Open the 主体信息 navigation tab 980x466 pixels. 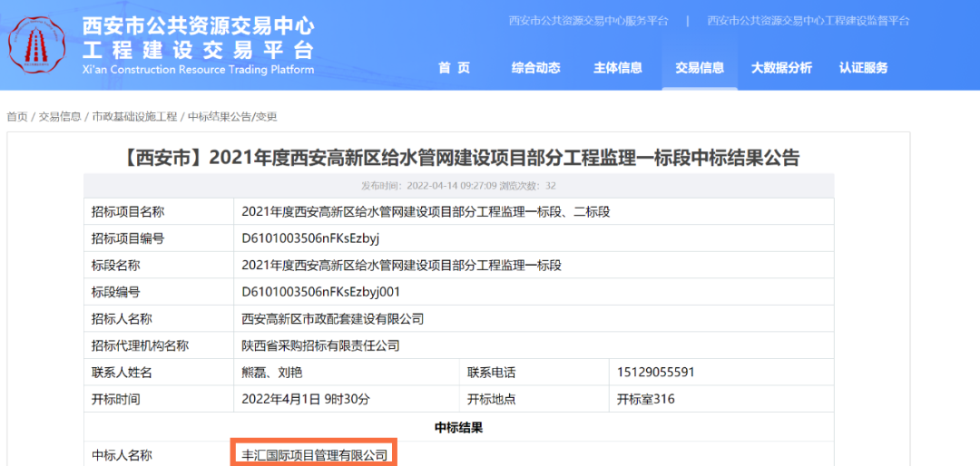618,68
